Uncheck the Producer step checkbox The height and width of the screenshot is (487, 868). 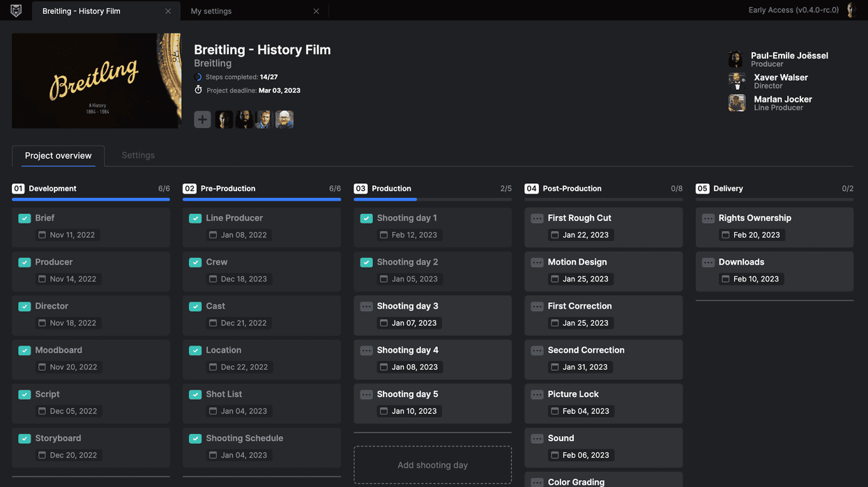pyautogui.click(x=24, y=263)
